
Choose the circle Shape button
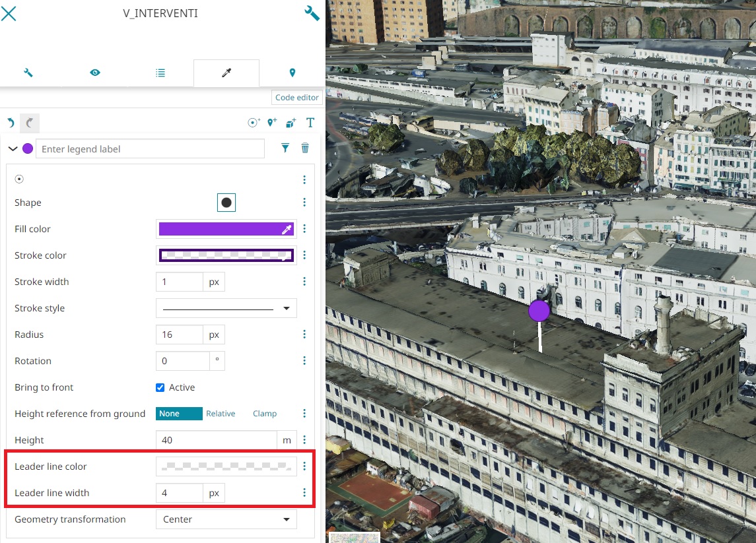click(x=226, y=203)
